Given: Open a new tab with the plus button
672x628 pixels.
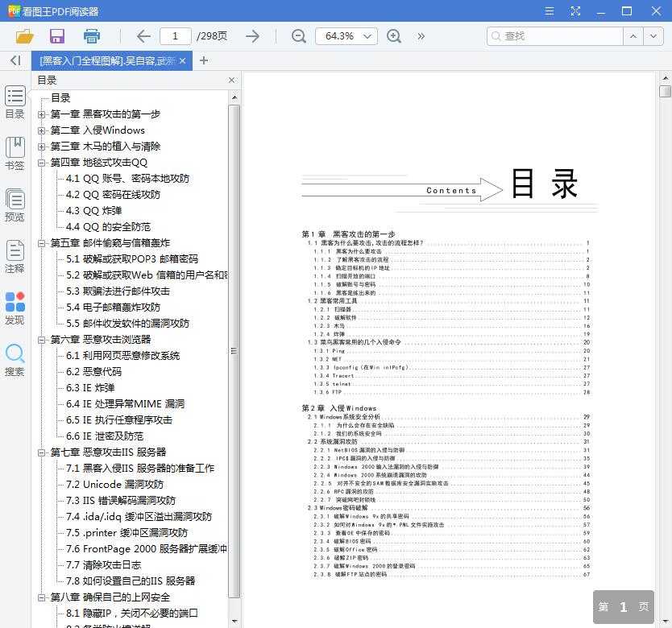Looking at the screenshot, I should pyautogui.click(x=203, y=60).
